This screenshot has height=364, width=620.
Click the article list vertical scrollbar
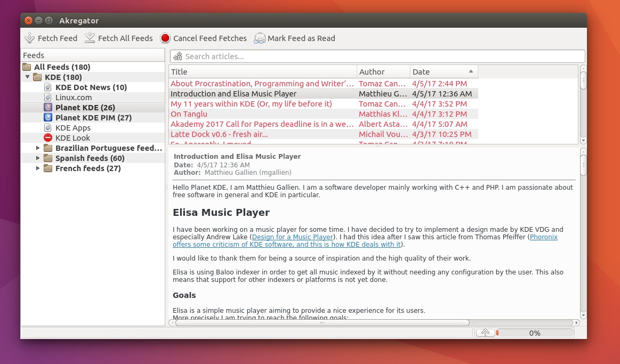click(583, 80)
